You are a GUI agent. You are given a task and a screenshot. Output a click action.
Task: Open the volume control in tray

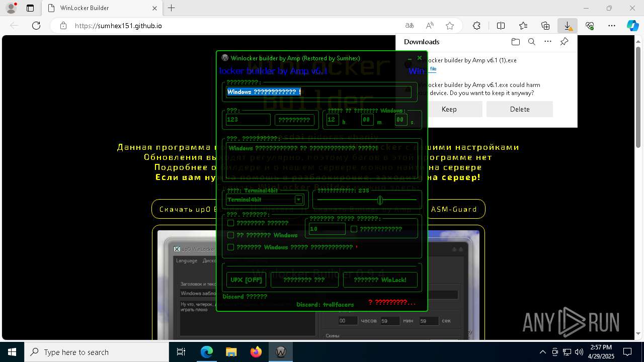tap(579, 352)
